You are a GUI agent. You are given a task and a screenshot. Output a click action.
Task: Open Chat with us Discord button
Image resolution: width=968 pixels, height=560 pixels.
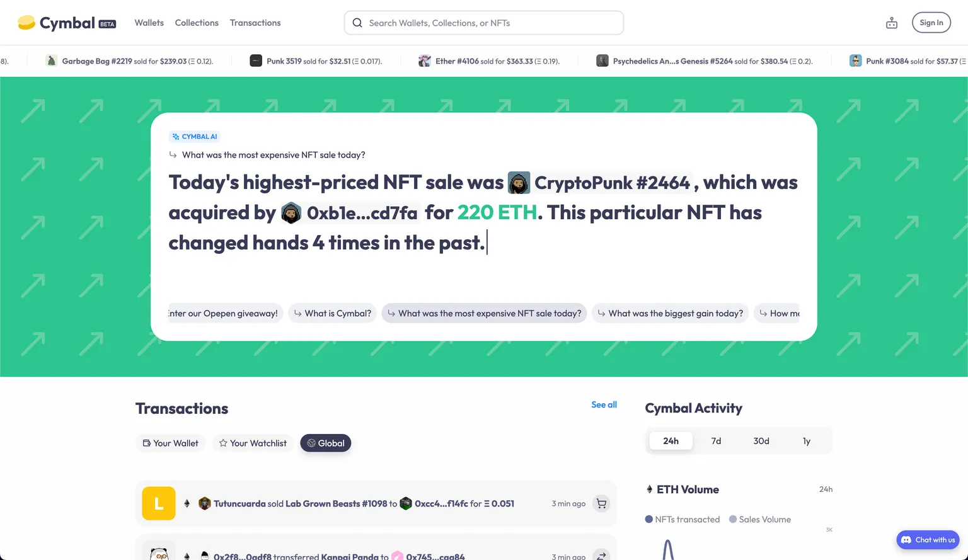click(928, 540)
